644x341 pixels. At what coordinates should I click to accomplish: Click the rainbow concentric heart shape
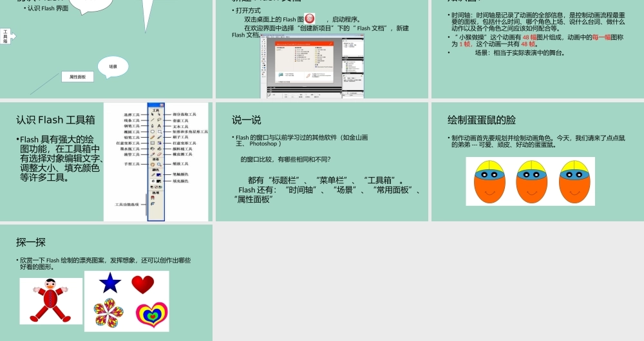point(152,315)
